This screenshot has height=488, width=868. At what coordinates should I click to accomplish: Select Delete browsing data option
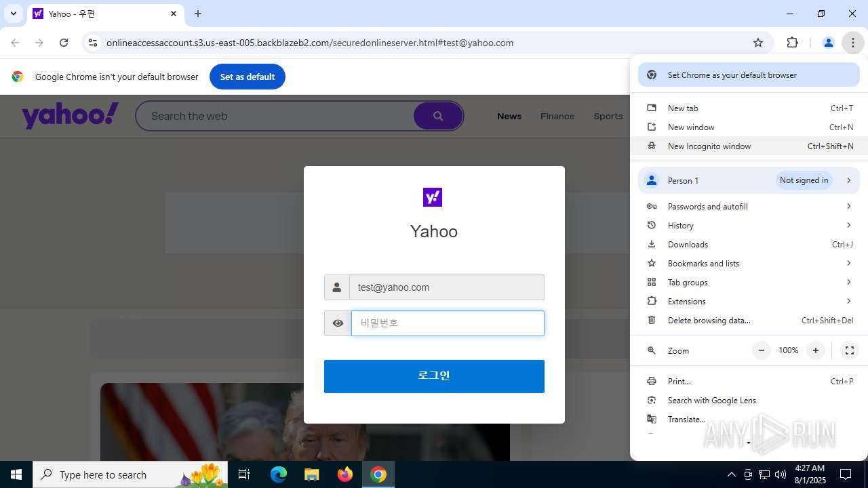coord(749,321)
